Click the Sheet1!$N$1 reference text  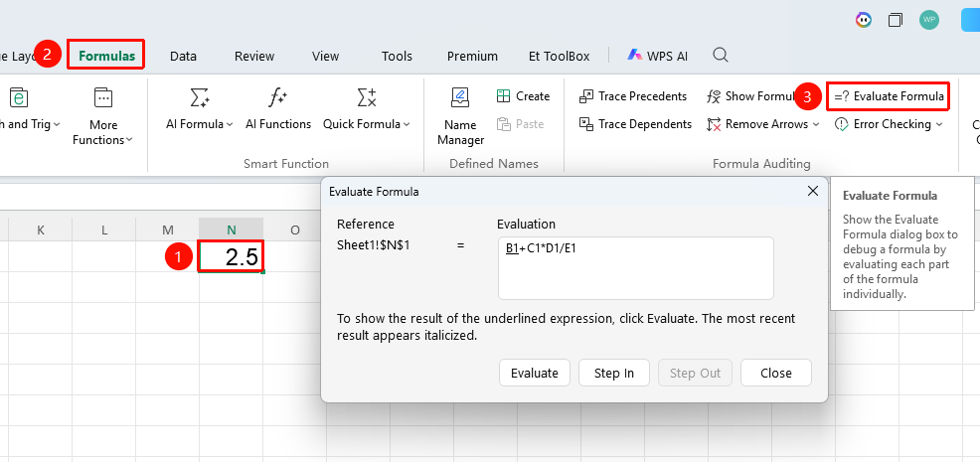(x=373, y=245)
